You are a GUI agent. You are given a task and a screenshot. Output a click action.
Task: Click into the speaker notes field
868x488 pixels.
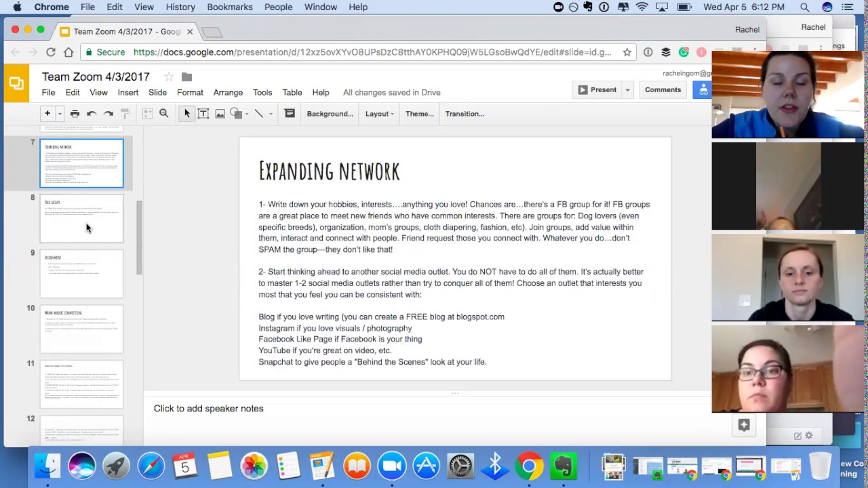coord(427,409)
